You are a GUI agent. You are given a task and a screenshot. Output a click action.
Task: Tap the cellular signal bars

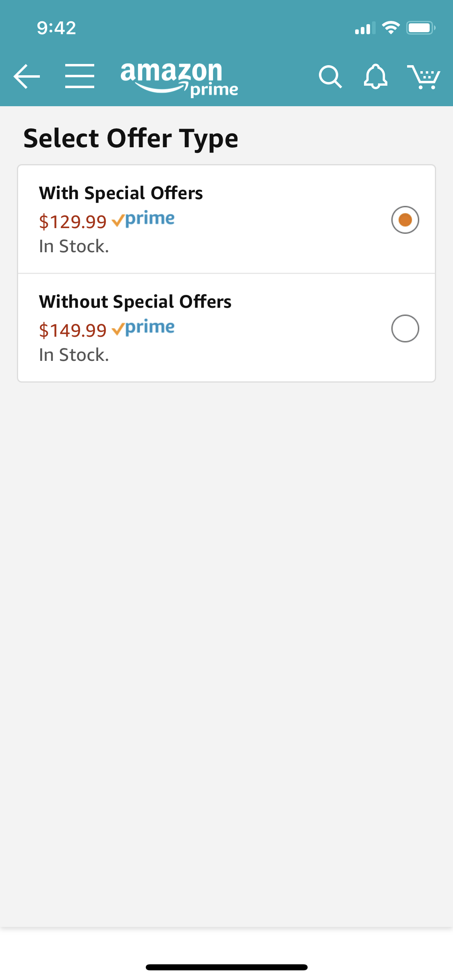364,29
